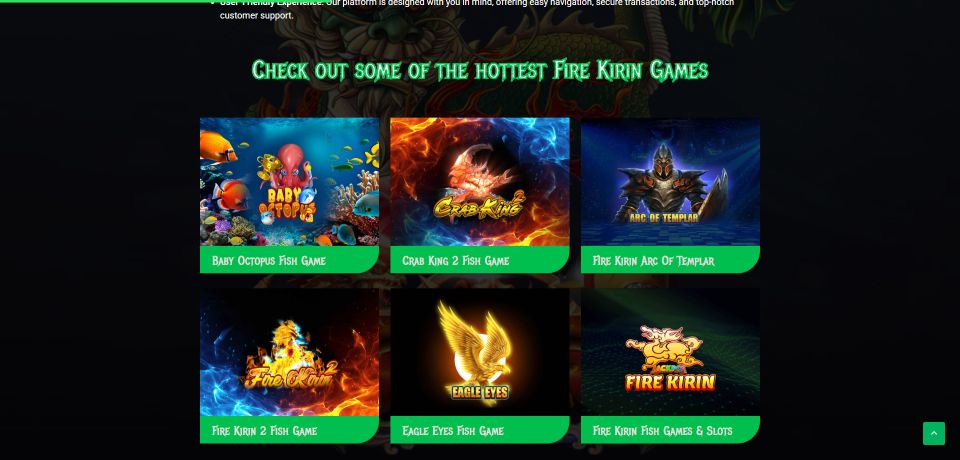Viewport: 960px width, 460px height.
Task: Select Fire Kirin Arc Of Templar label
Action: [x=653, y=260]
